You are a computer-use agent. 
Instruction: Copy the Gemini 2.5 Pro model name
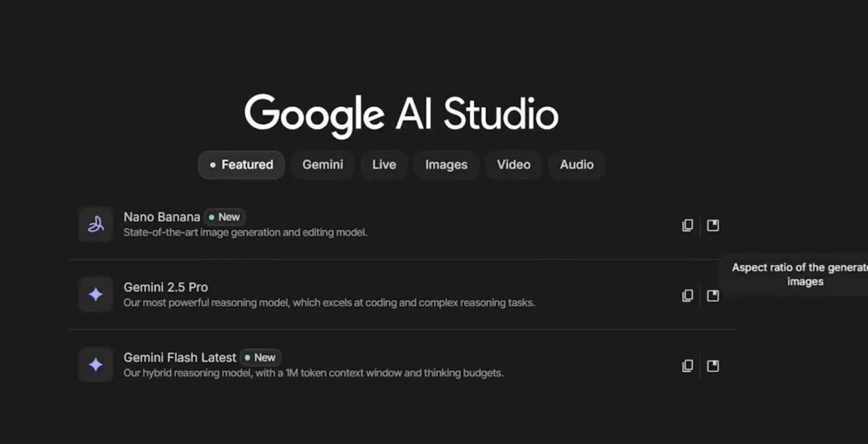tap(688, 295)
